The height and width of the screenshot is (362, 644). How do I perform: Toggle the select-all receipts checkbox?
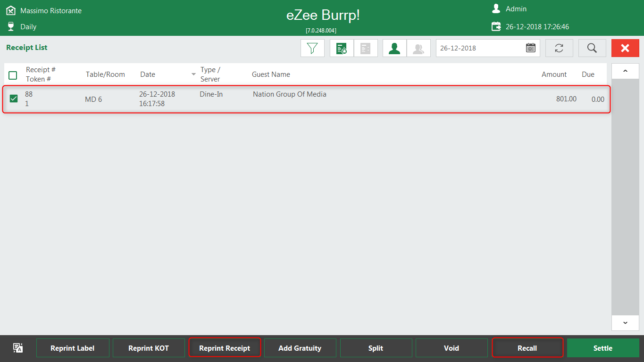point(13,75)
